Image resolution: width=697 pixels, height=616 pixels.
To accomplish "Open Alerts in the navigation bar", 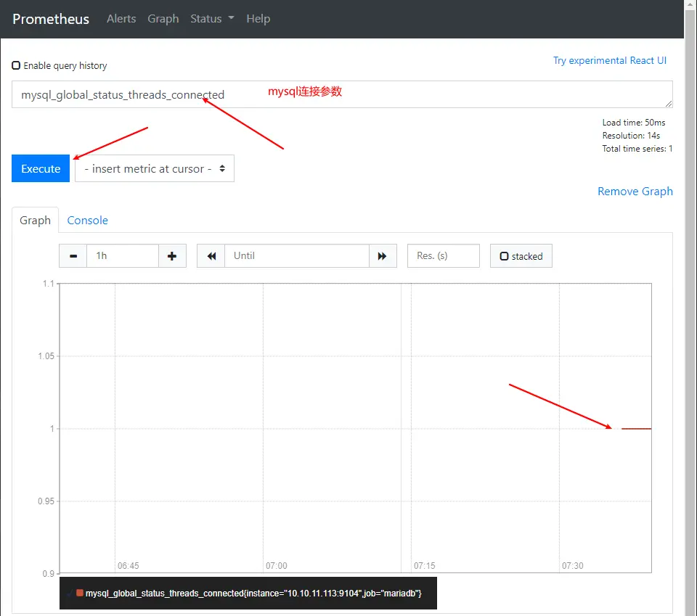I will (x=121, y=19).
